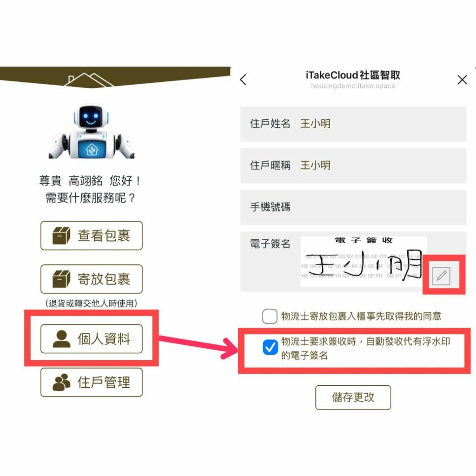Close the iTakeCloud page with X
The height and width of the screenshot is (476, 476).
462,80
